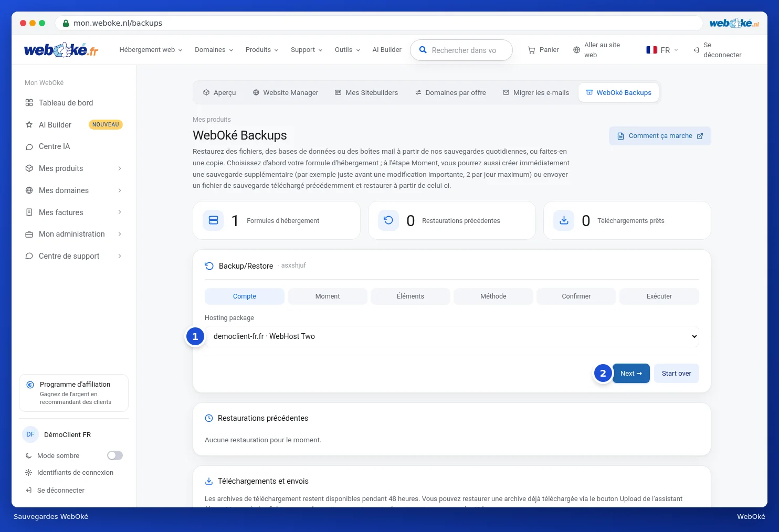Click the French flag icon

pos(651,50)
